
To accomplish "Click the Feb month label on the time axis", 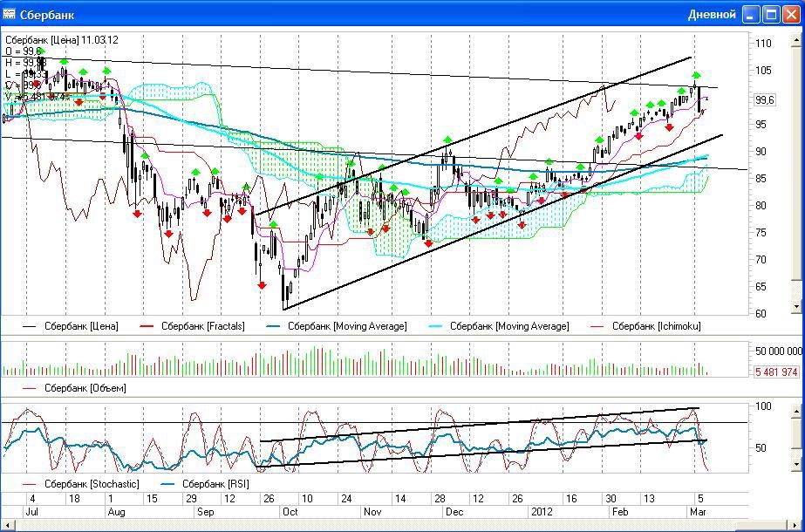I will (x=619, y=512).
